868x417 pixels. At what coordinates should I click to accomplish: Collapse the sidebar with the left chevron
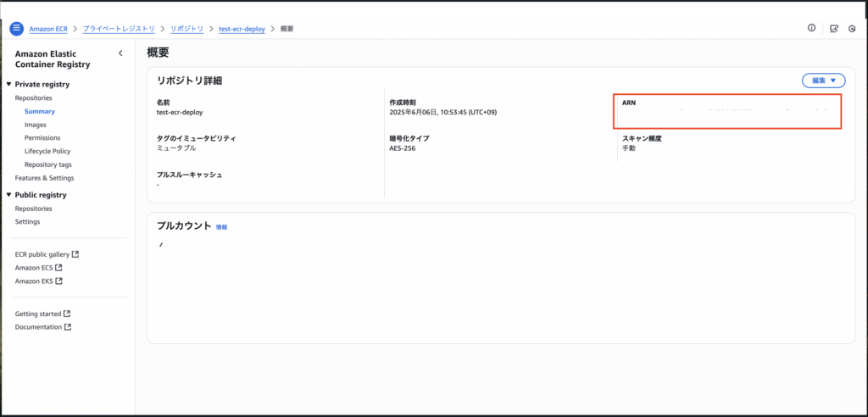click(x=120, y=53)
